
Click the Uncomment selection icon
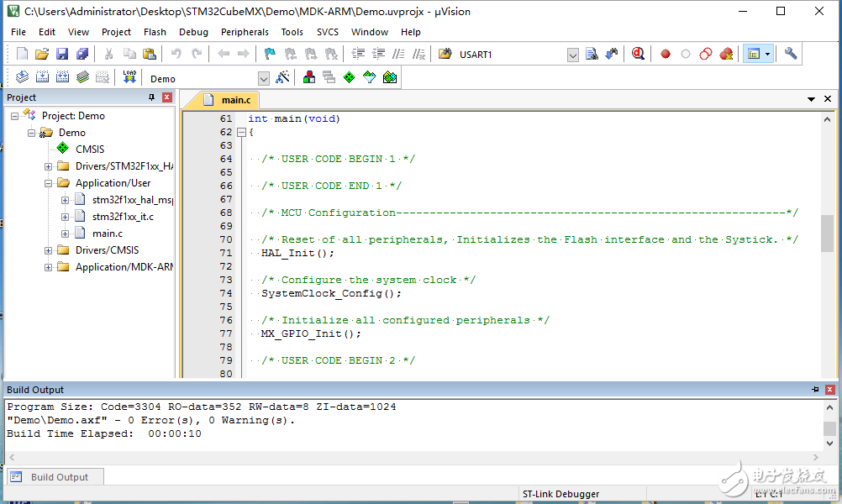tap(418, 54)
